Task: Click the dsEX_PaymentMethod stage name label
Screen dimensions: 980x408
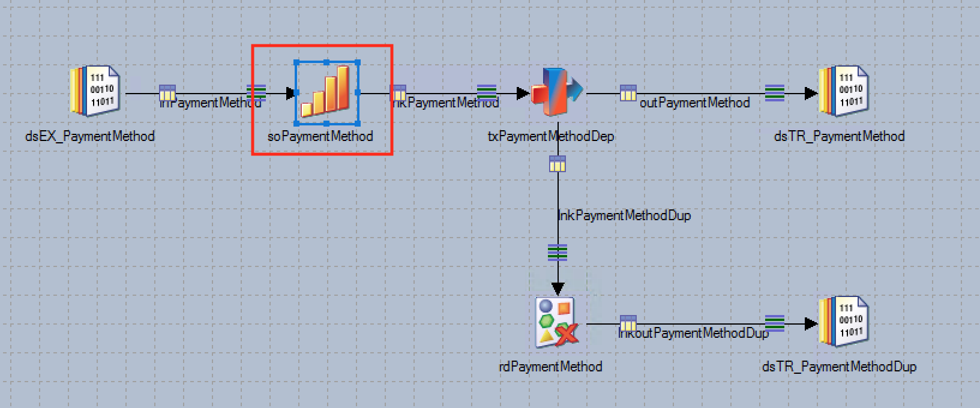Action: coord(90,137)
